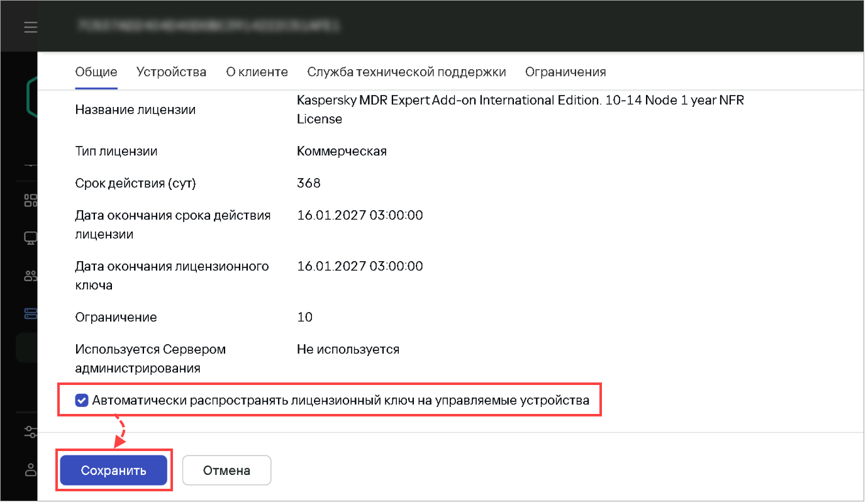The width and height of the screenshot is (868, 502).
Task: Uncheck automatic license key distribution checkbox
Action: coord(81,400)
